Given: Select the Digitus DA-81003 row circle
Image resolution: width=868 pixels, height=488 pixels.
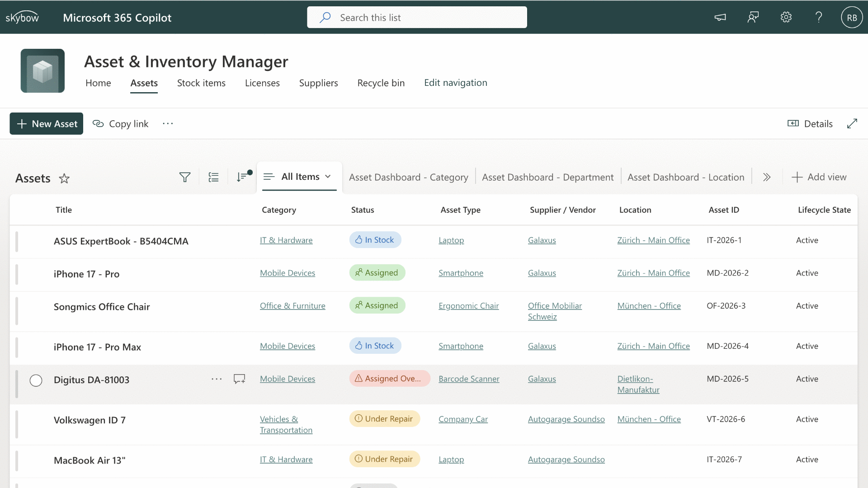Looking at the screenshot, I should (36, 380).
